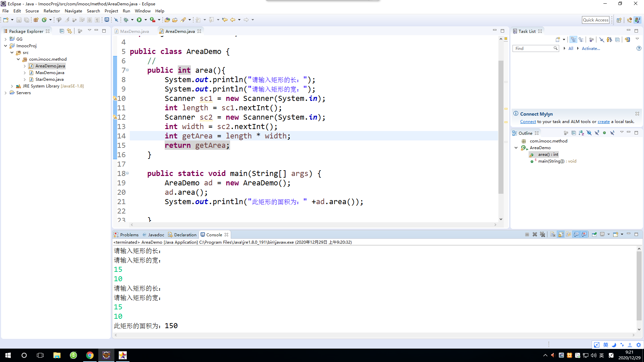This screenshot has height=362, width=644.
Task: Click the Connect link in Mylyn panel
Action: point(528,122)
